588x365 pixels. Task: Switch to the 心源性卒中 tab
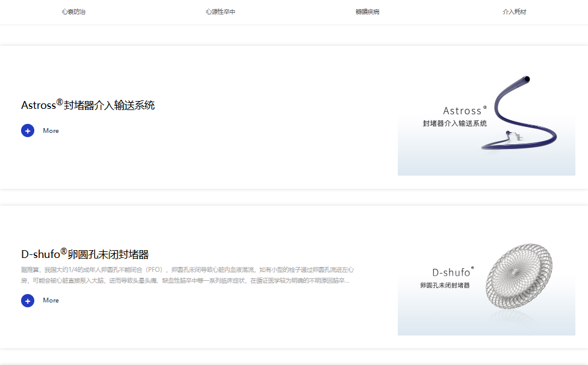tap(220, 12)
